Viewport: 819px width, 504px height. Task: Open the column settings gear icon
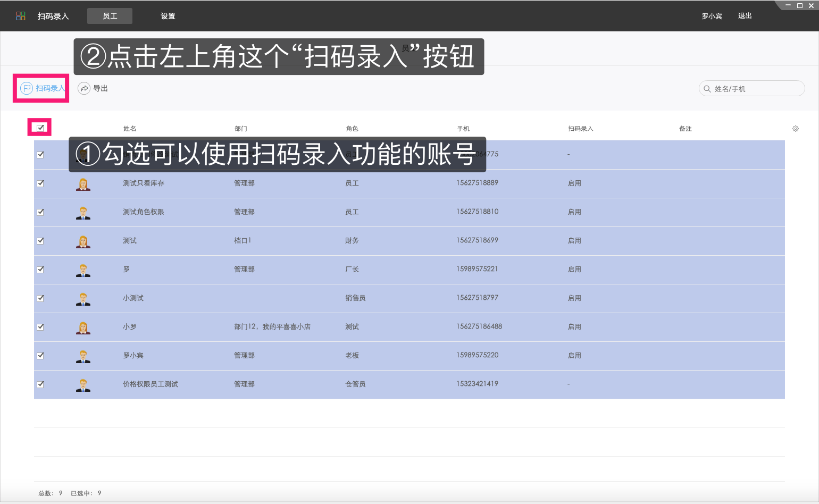pos(795,128)
